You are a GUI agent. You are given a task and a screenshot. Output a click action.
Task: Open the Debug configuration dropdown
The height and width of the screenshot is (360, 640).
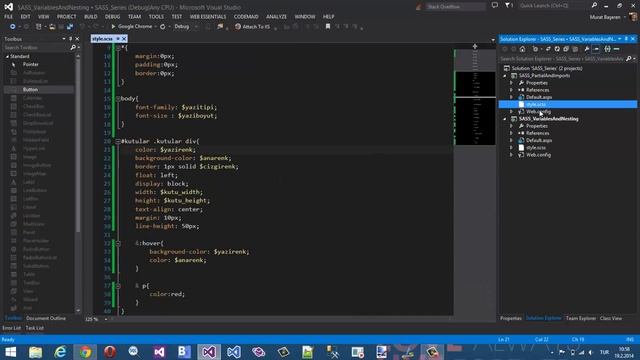tap(196, 27)
